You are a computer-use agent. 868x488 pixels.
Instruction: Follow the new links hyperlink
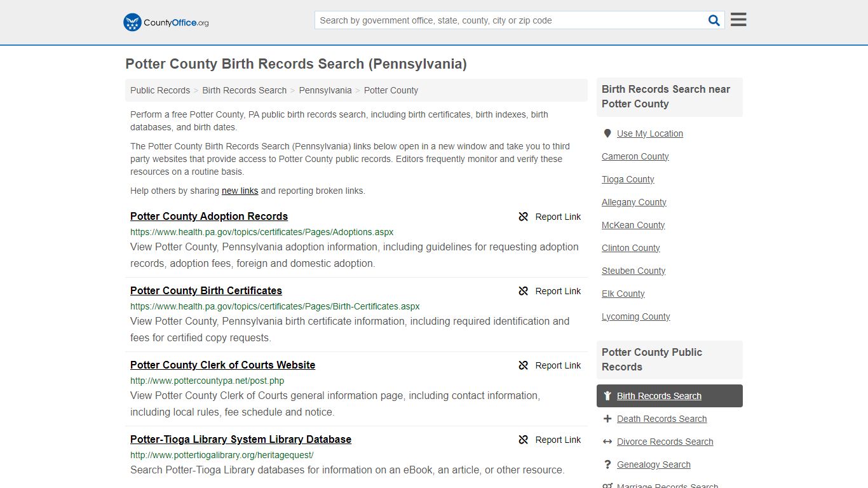[x=240, y=191]
